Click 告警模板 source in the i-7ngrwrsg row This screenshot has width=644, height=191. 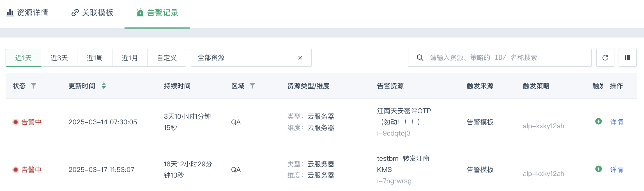(480, 169)
